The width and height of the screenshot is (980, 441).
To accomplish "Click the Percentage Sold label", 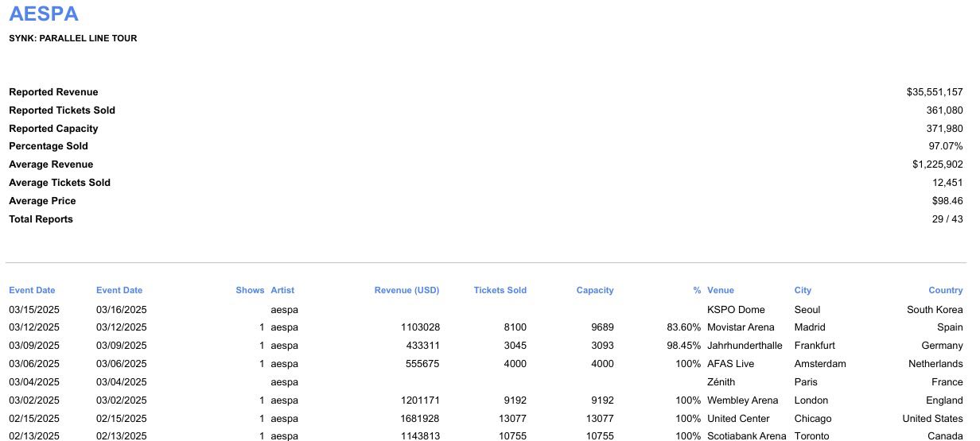I will 49,146.
